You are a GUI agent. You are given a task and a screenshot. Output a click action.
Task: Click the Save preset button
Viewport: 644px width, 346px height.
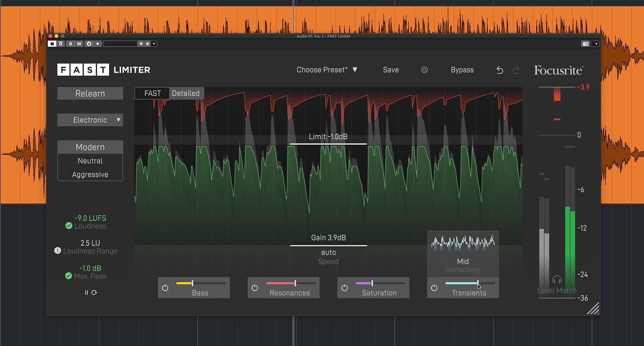(x=391, y=70)
